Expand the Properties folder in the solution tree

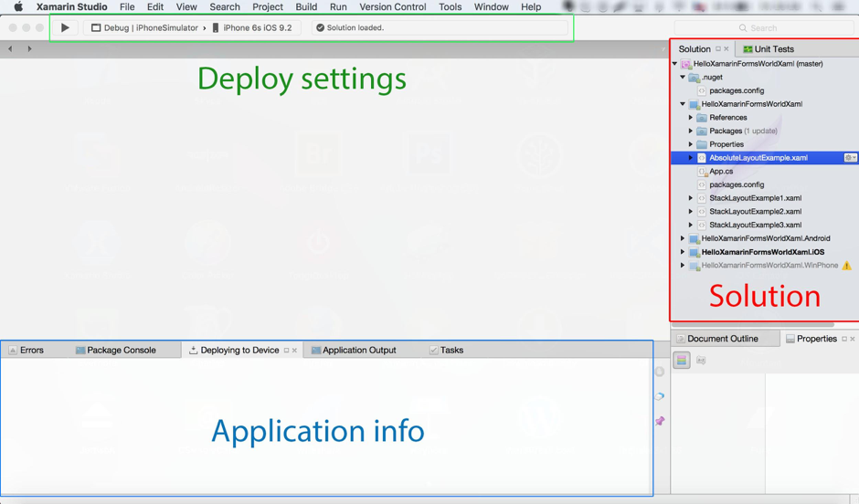(691, 144)
